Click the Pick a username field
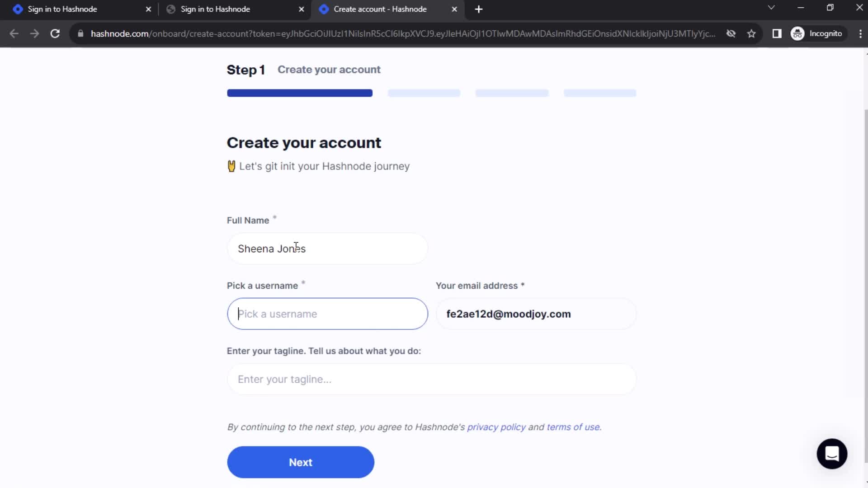 (327, 314)
